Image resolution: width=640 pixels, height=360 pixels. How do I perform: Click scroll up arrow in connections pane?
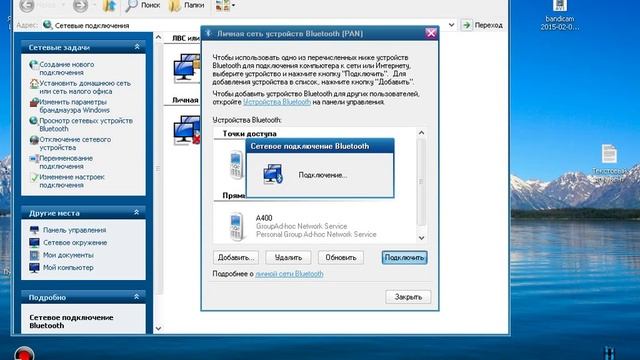pyautogui.click(x=158, y=37)
